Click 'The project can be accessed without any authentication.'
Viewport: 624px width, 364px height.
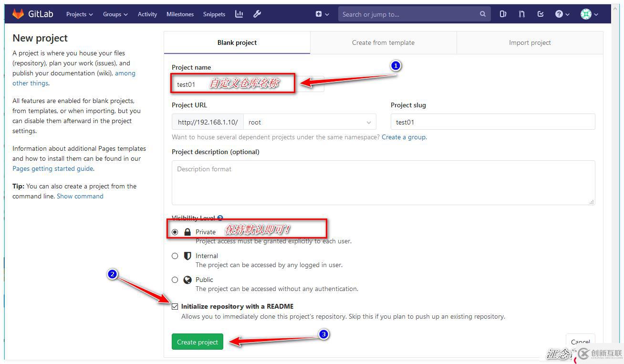pos(277,289)
